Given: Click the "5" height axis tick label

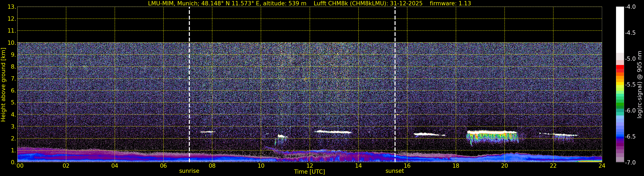Looking at the screenshot, I should click(13, 103).
